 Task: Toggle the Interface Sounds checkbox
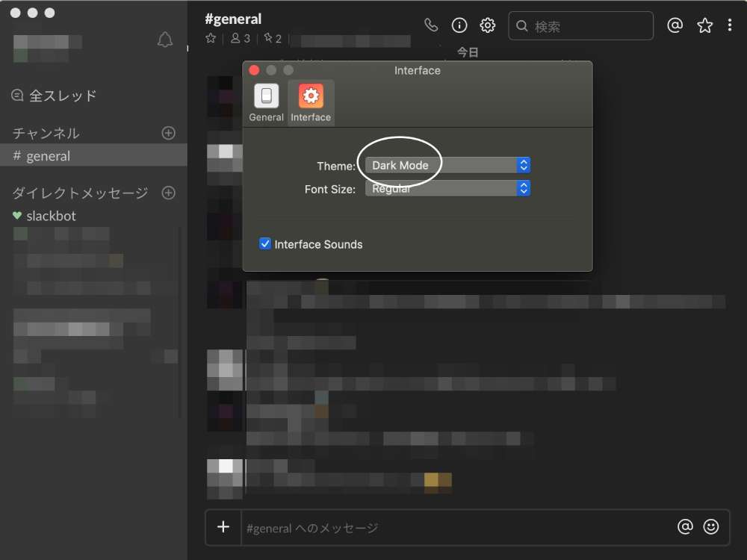265,244
